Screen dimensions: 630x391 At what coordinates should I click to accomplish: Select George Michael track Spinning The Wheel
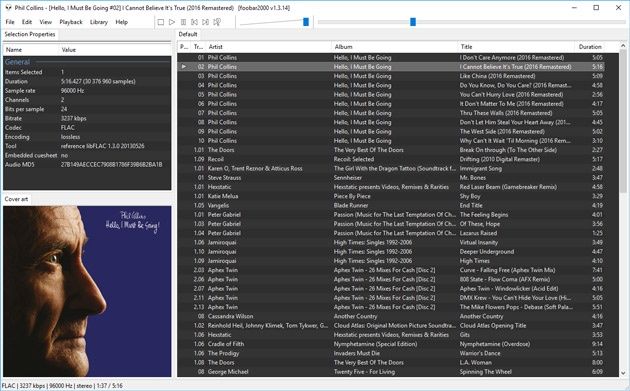point(391,372)
